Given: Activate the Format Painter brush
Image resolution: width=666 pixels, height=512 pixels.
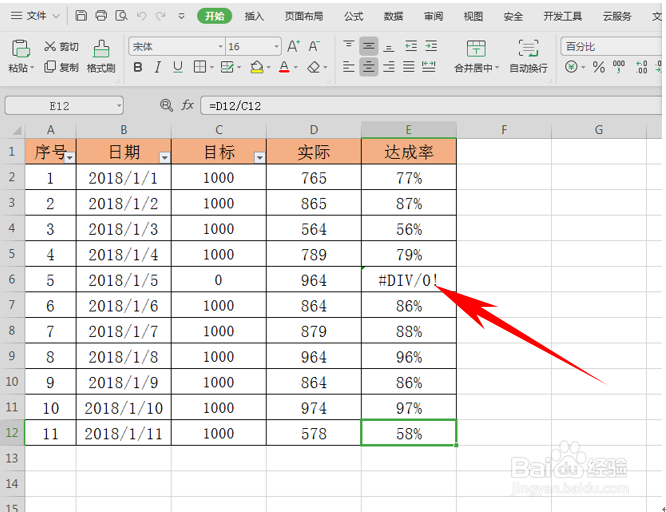Looking at the screenshot, I should click(x=101, y=49).
